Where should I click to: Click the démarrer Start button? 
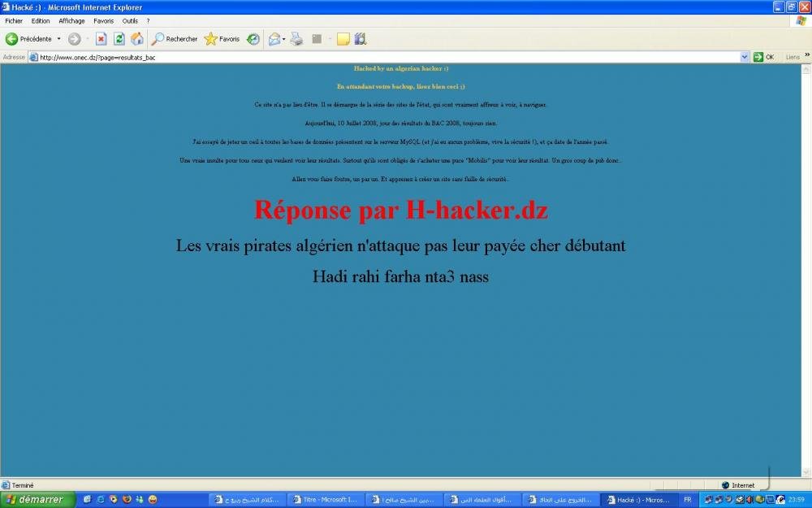(37, 500)
